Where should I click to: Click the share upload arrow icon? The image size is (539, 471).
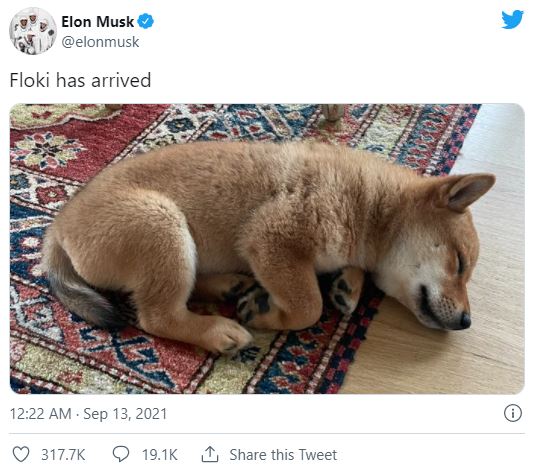[x=210, y=454]
